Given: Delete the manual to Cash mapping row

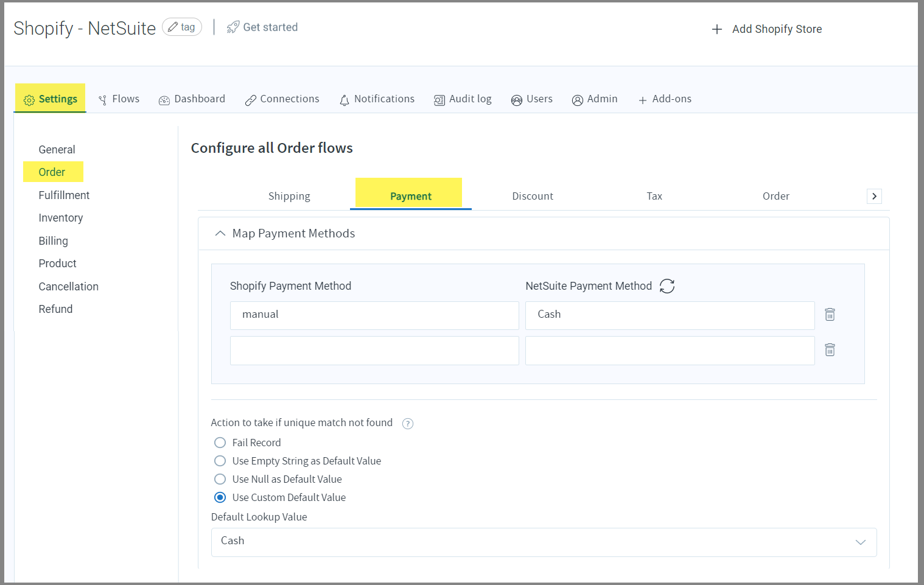Looking at the screenshot, I should point(830,315).
